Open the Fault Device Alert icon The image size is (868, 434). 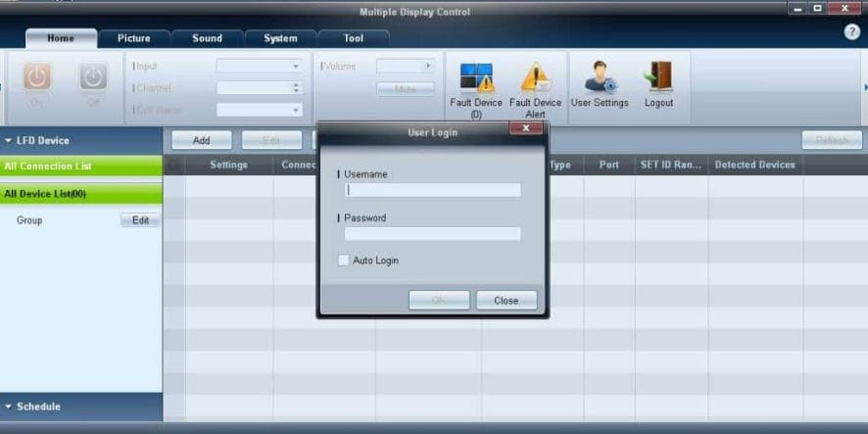[x=535, y=77]
